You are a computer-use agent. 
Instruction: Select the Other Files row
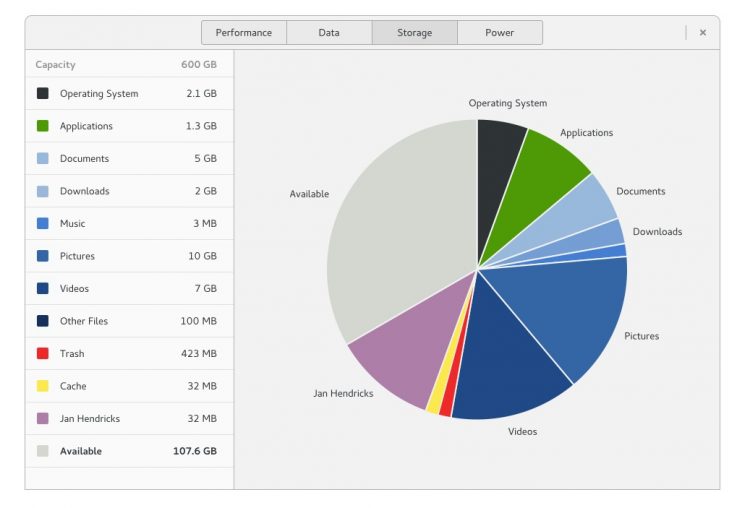click(x=128, y=321)
